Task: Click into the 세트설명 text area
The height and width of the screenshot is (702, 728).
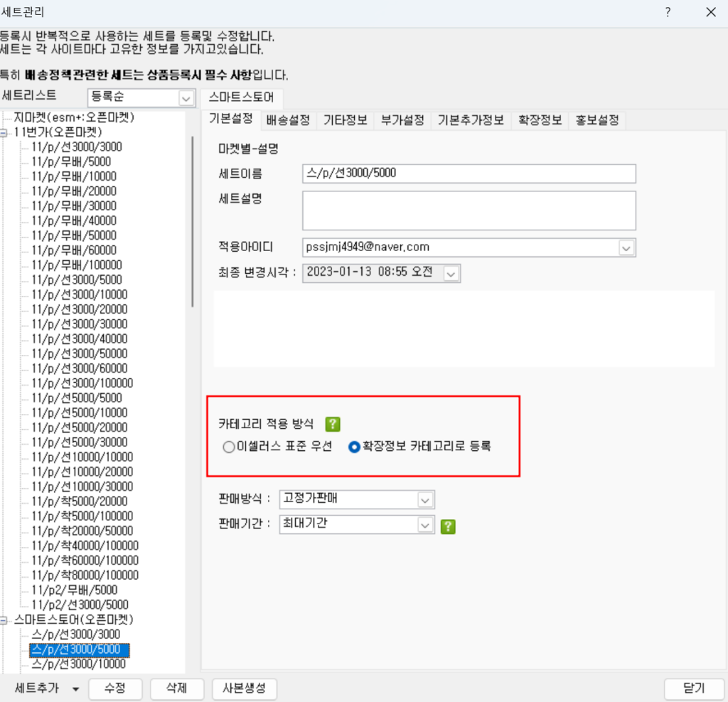Action: click(469, 211)
